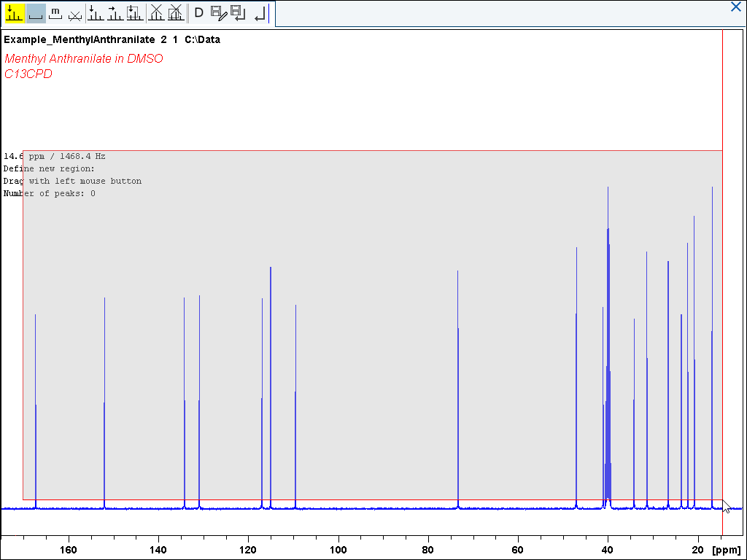Click the save and return icon
This screenshot has width=747, height=560.
[238, 13]
